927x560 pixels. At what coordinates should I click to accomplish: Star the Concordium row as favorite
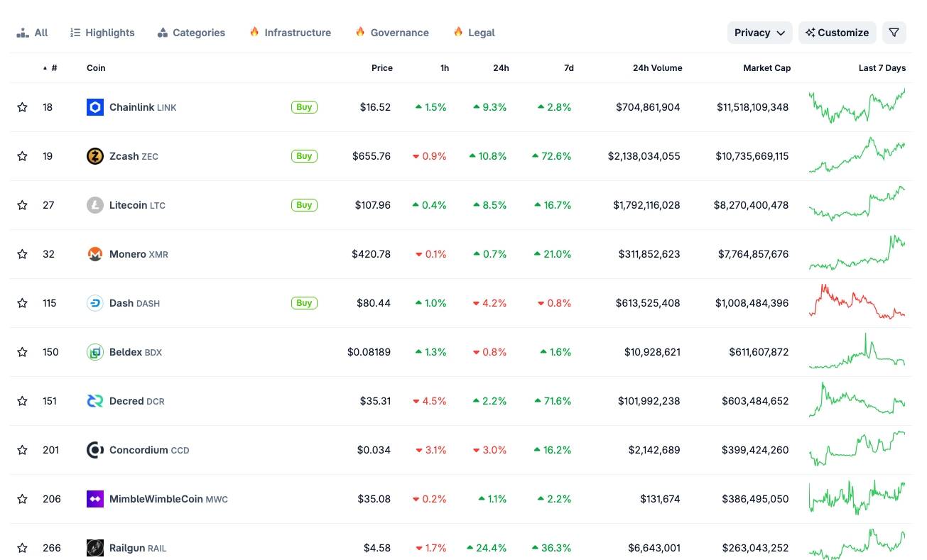[22, 450]
